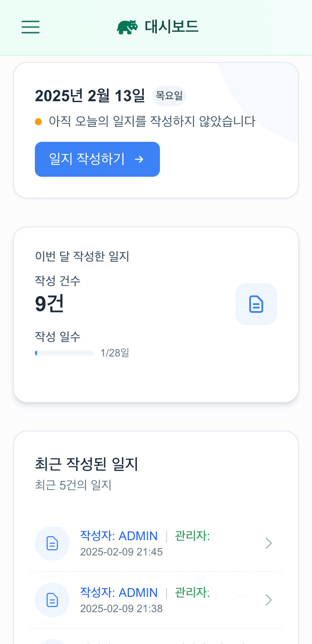This screenshot has height=644, width=312.
Task: Click the arrow icon inside the 일지 작성하기 button
Action: click(x=139, y=159)
